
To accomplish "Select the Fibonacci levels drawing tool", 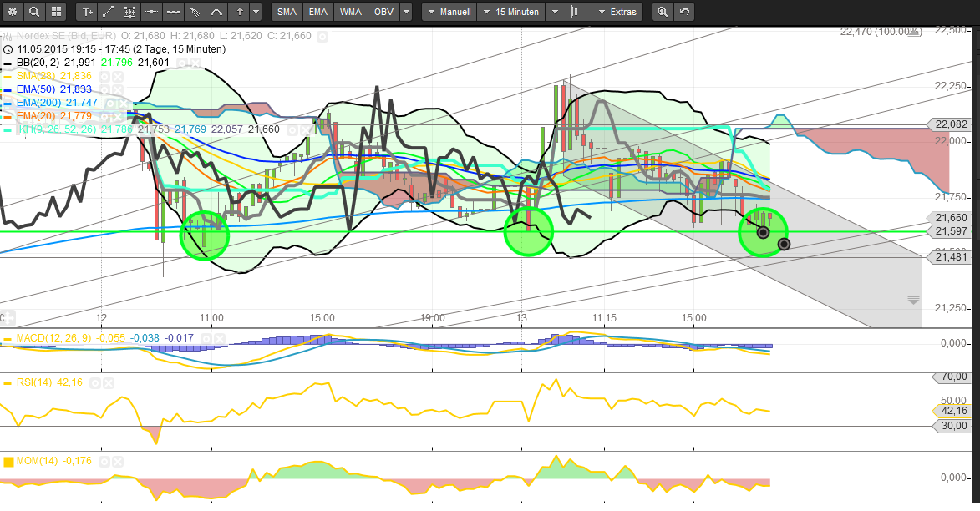I will pyautogui.click(x=130, y=11).
